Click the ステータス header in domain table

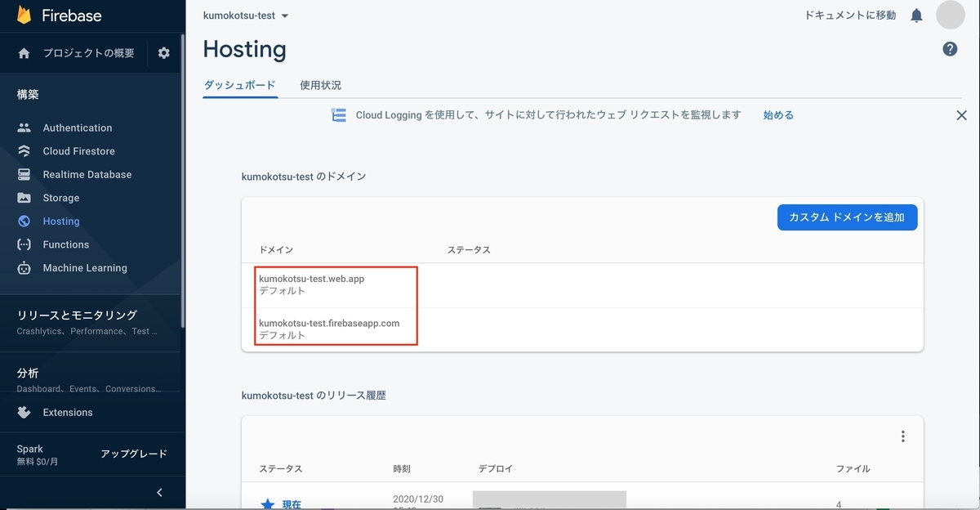(469, 249)
